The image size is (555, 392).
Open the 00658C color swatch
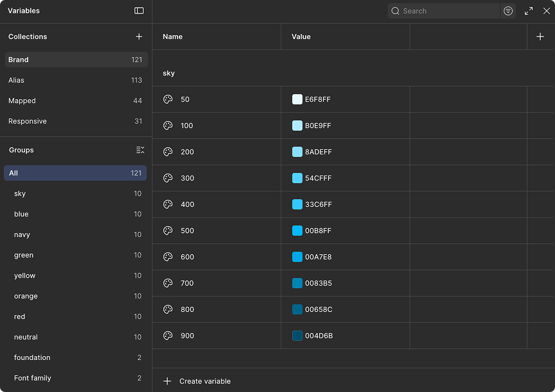pyautogui.click(x=297, y=309)
